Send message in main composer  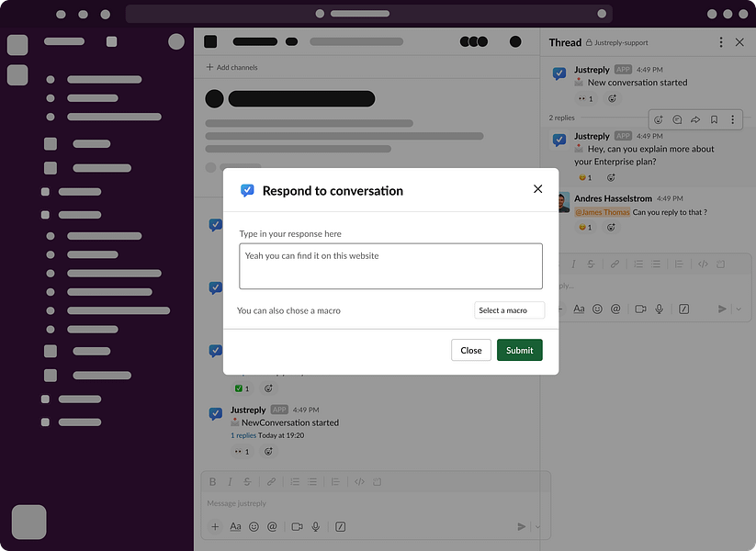(x=521, y=526)
